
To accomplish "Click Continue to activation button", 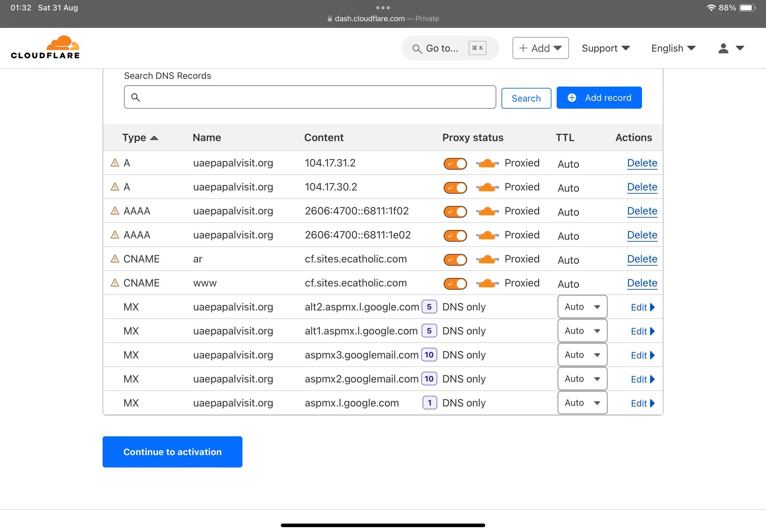I will (172, 452).
